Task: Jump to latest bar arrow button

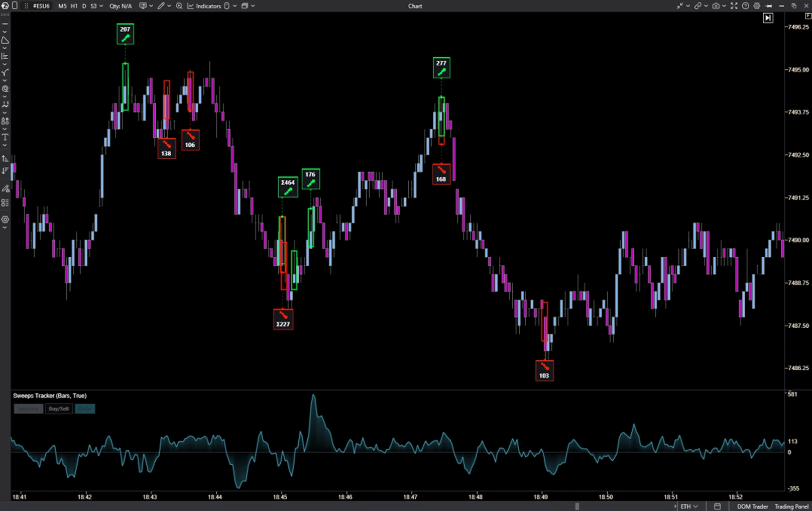Action: pyautogui.click(x=768, y=18)
